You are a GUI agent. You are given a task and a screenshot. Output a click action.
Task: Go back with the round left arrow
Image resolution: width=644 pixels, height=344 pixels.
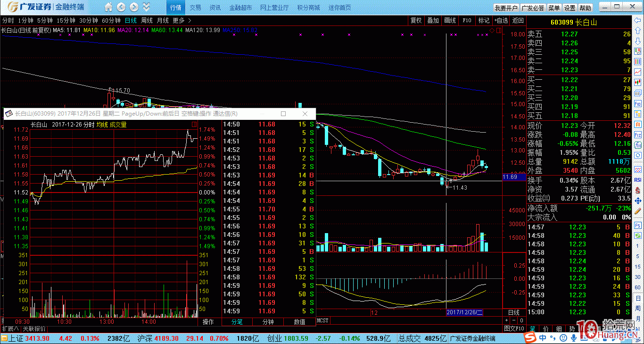(121, 7)
